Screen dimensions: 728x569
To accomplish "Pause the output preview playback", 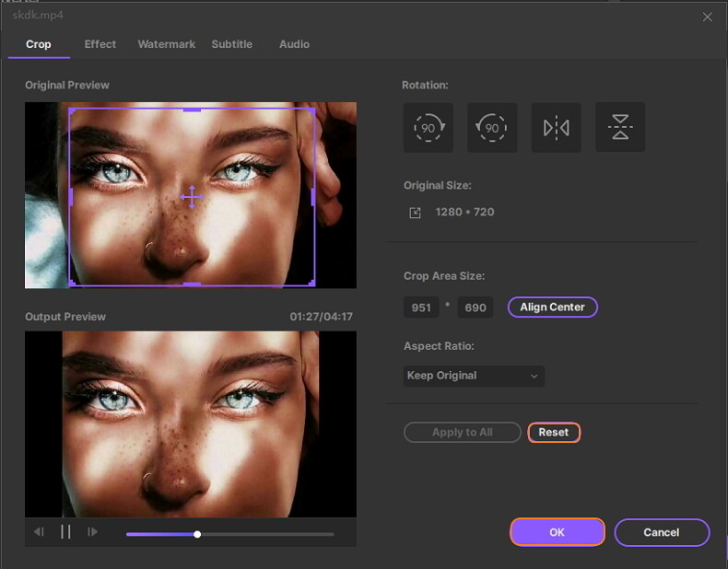I will pos(65,532).
